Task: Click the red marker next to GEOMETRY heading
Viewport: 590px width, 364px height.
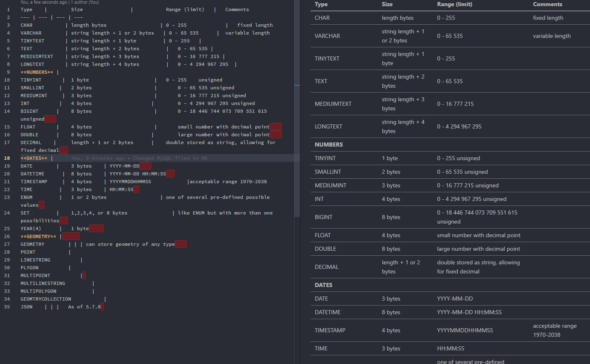Action: point(71,236)
